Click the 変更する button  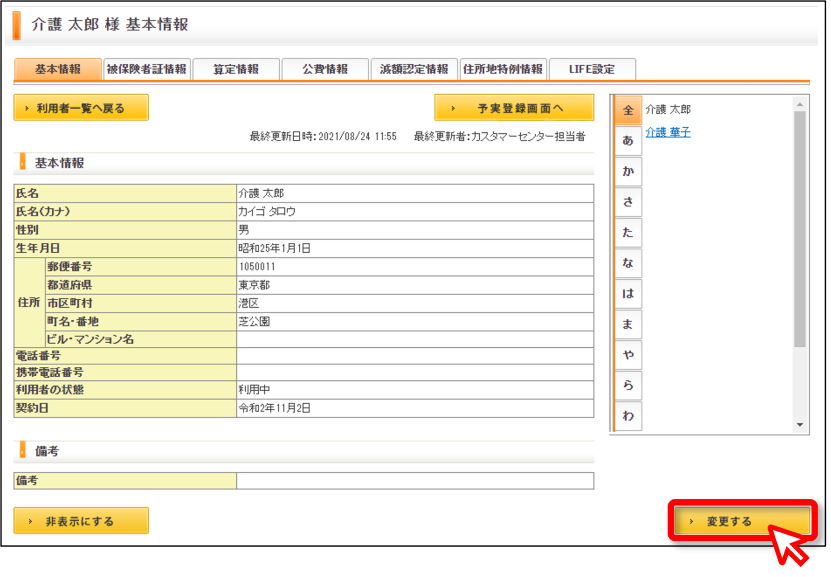pyautogui.click(x=742, y=521)
